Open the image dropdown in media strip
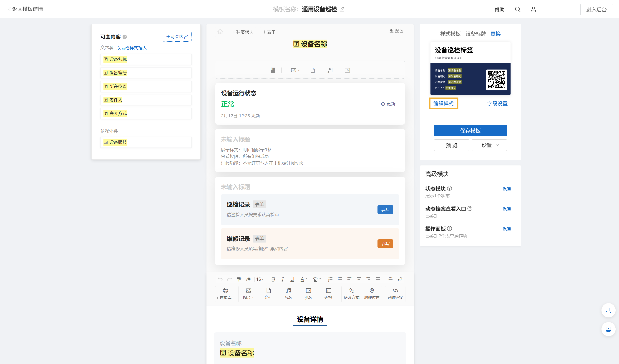Screen dimensions: 619x364 click(295, 70)
